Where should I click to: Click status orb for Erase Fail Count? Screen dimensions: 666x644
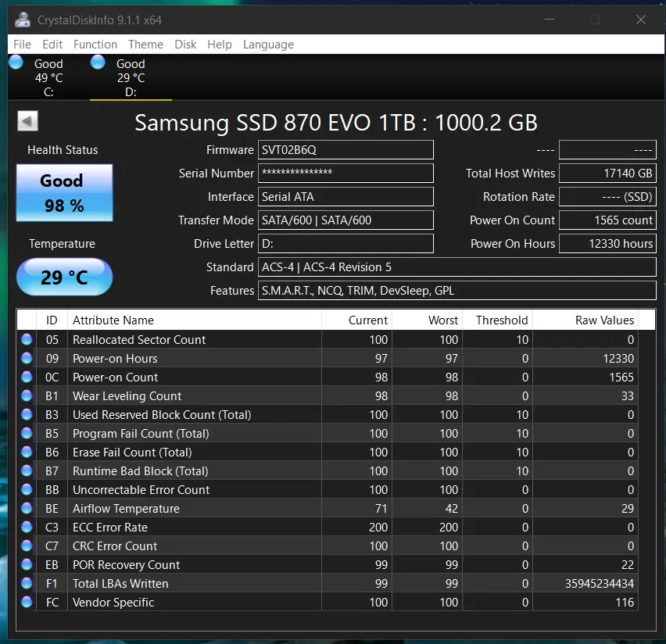pos(27,452)
